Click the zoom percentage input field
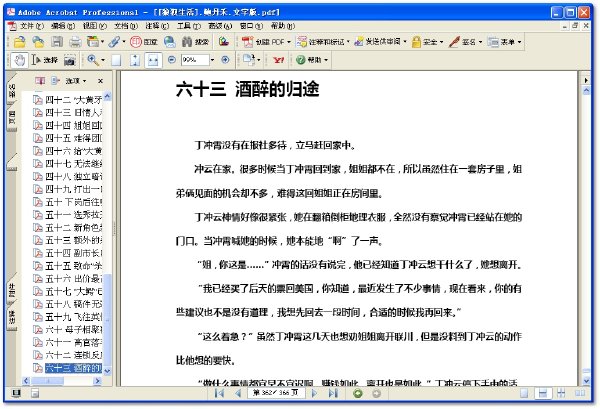The width and height of the screenshot is (600, 409). pos(195,60)
